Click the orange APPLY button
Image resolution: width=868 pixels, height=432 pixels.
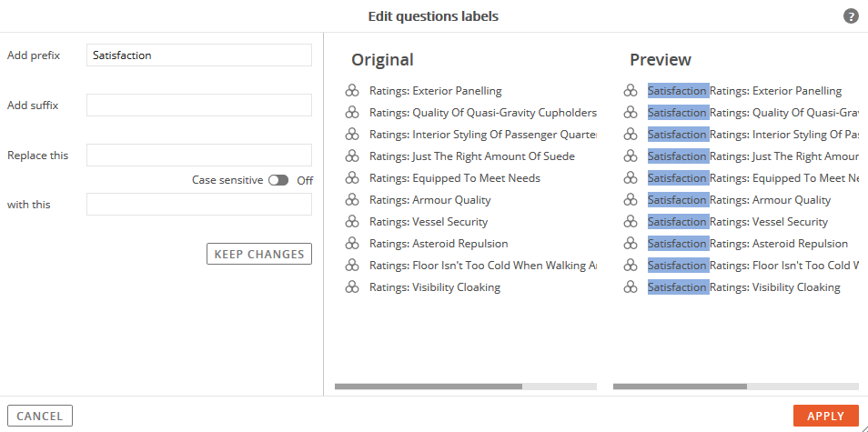click(825, 416)
